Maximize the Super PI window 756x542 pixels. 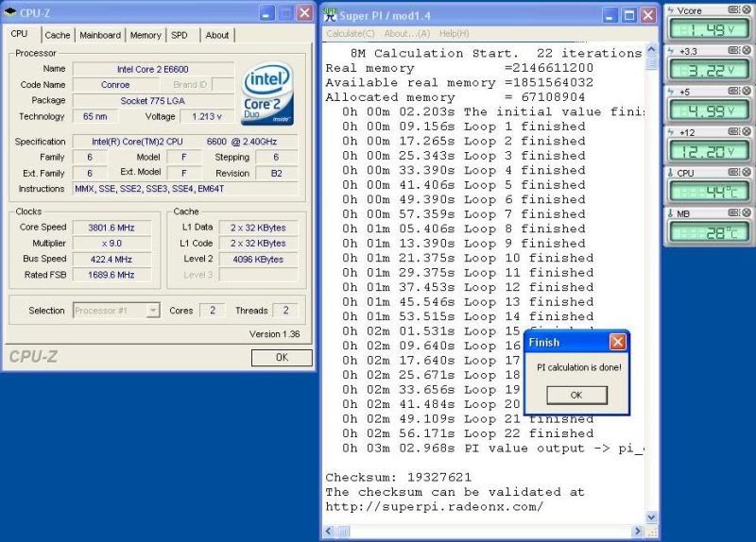(x=629, y=15)
